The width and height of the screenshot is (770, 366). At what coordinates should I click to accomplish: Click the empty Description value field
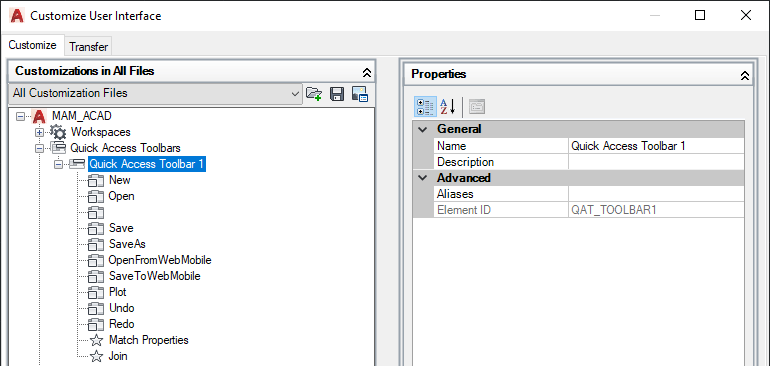[656, 162]
